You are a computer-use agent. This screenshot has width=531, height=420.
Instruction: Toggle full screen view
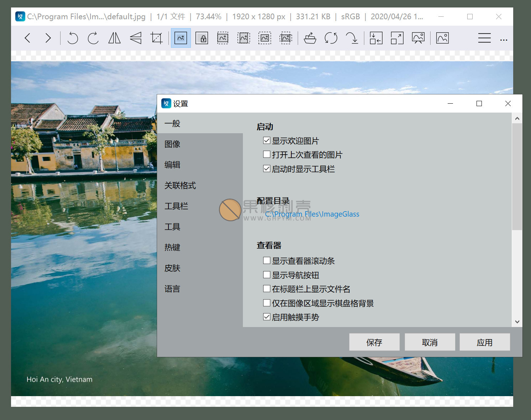tap(397, 38)
